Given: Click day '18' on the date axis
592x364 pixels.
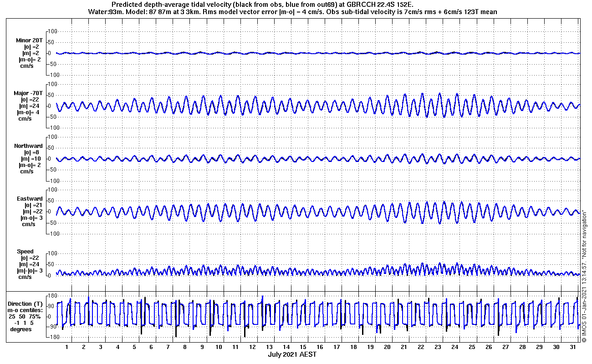Looking at the screenshot, I should tap(353, 347).
